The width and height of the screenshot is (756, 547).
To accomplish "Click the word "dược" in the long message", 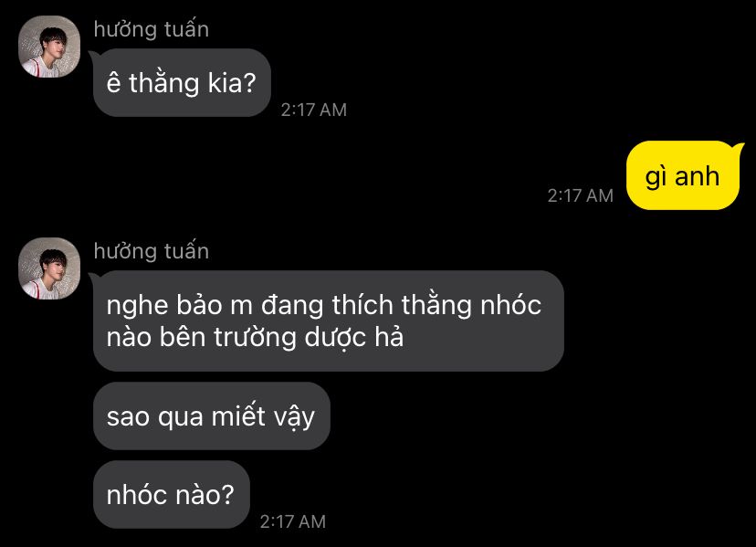I will click(x=336, y=338).
